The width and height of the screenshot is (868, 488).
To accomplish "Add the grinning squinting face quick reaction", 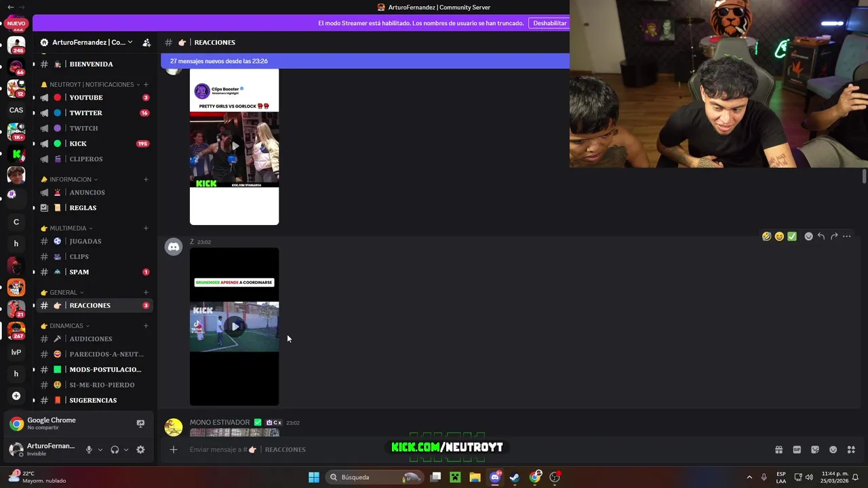I will point(779,237).
